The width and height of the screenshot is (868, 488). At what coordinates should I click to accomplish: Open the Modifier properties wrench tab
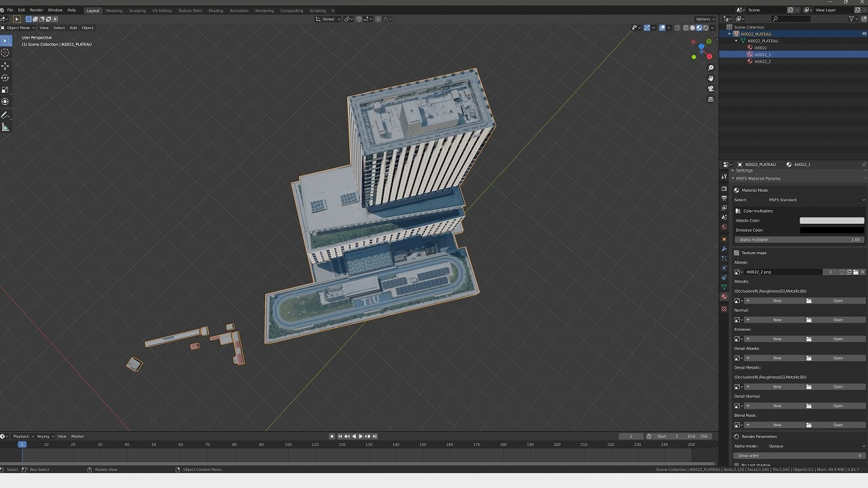724,249
